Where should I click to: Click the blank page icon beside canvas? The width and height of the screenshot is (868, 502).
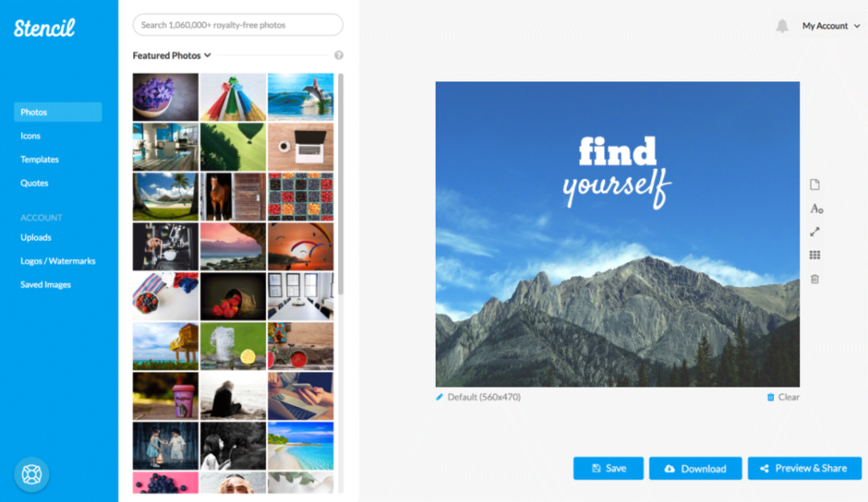[x=815, y=185]
